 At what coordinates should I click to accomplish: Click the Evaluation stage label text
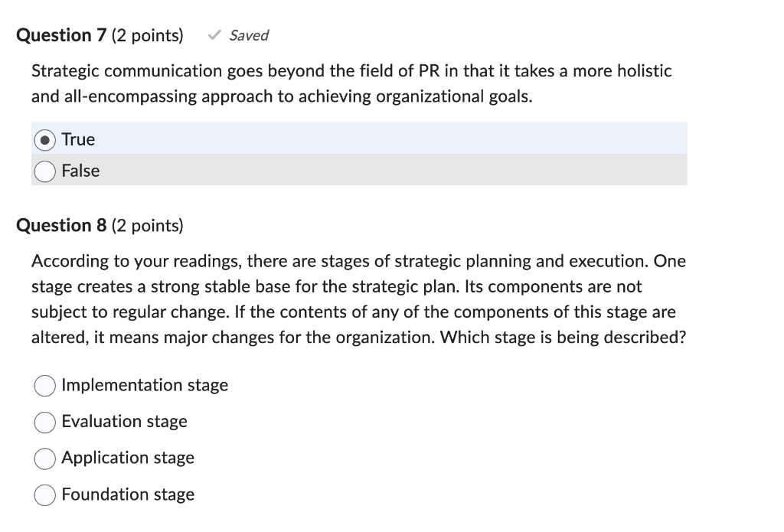pyautogui.click(x=124, y=422)
